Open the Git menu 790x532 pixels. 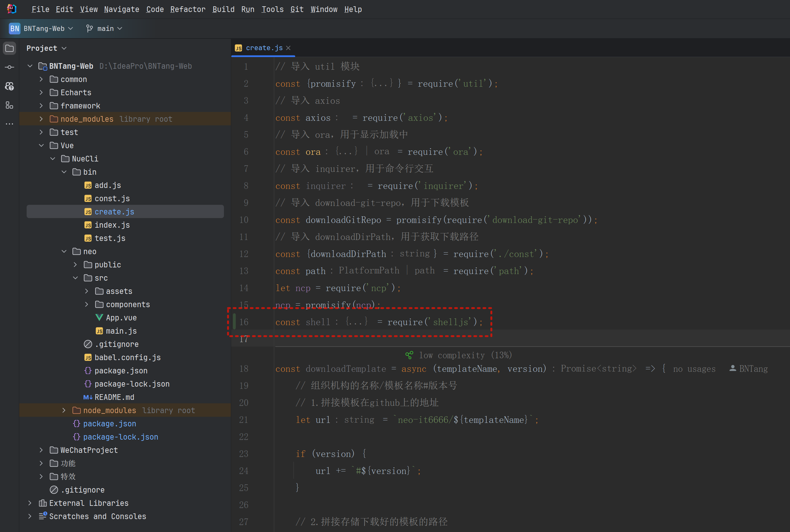pyautogui.click(x=296, y=9)
